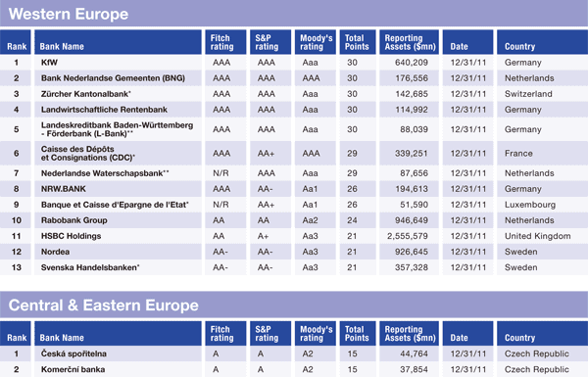Click the KfW bank name

click(49, 63)
